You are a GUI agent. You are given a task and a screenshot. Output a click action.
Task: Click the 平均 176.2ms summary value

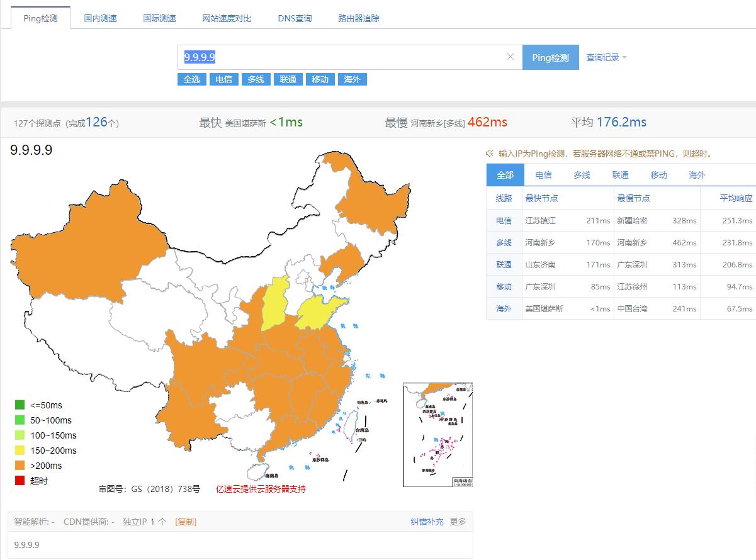tap(609, 122)
